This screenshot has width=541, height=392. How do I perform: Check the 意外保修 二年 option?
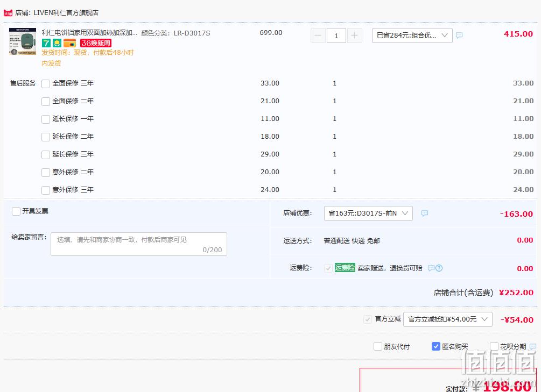[46, 173]
